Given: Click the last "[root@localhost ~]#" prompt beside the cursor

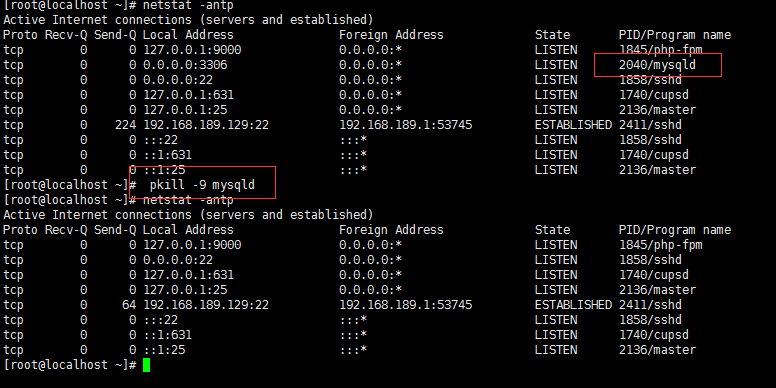Looking at the screenshot, I should [70, 365].
